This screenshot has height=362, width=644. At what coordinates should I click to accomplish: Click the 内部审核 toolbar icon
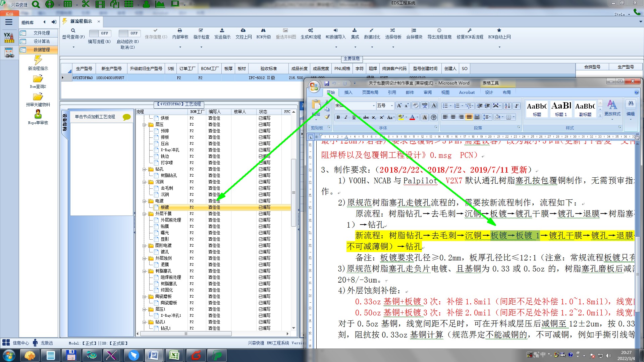pos(180,31)
